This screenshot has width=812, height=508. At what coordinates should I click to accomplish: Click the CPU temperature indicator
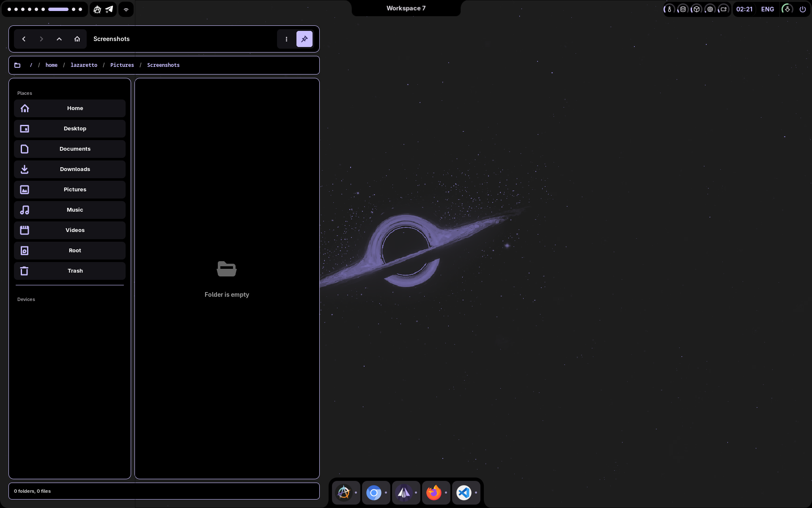[669, 9]
